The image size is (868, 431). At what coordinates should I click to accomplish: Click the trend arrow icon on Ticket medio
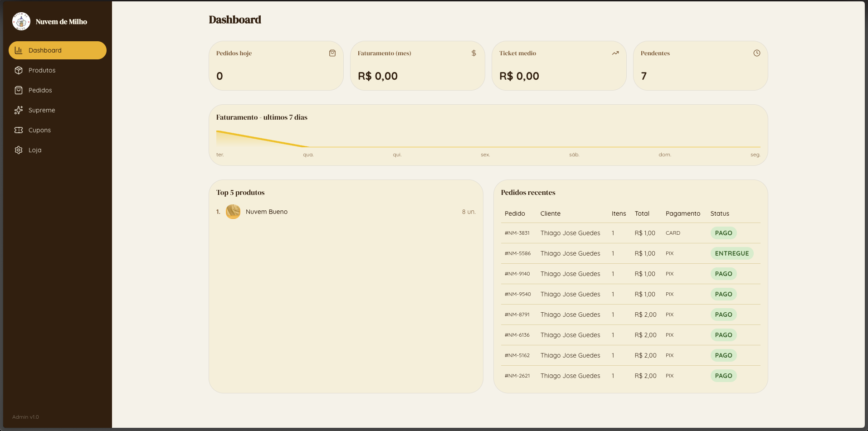click(x=615, y=53)
